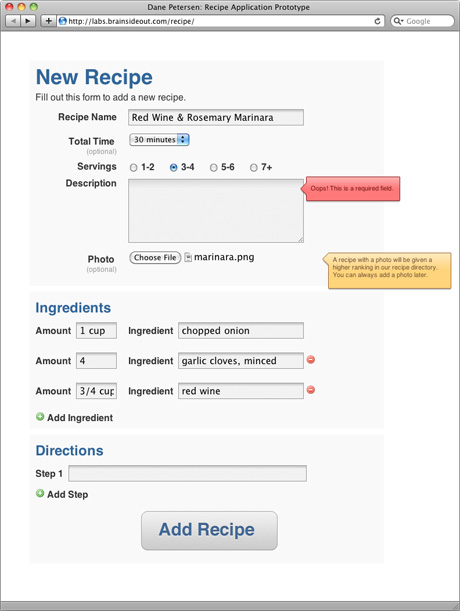
Task: Click the green Add Ingredient plus icon
Action: [40, 417]
